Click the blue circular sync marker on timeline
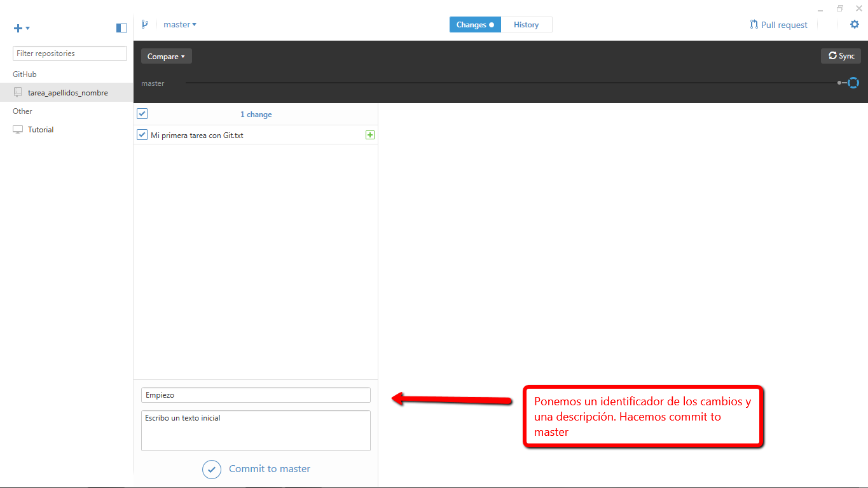 (853, 83)
